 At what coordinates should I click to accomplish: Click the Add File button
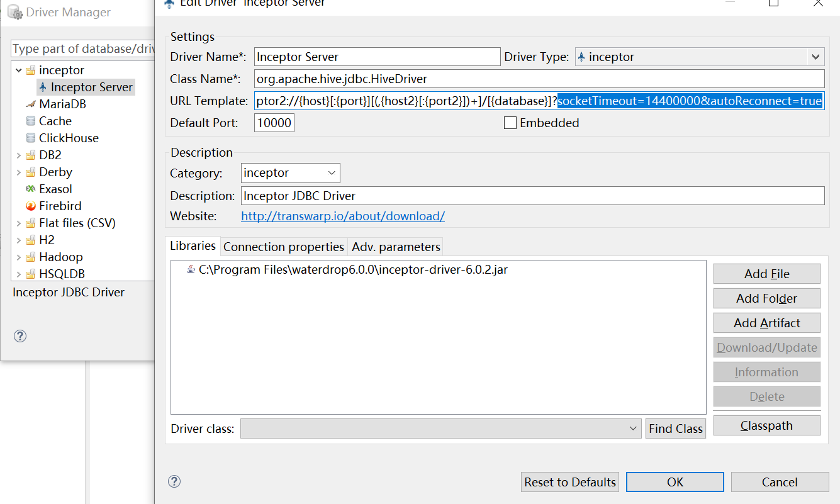point(766,274)
